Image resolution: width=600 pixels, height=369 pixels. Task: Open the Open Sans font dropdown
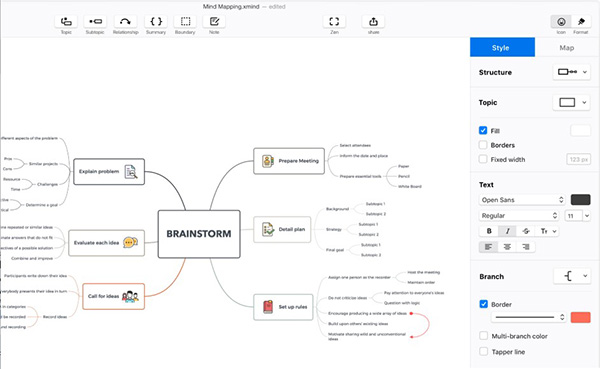pyautogui.click(x=522, y=200)
